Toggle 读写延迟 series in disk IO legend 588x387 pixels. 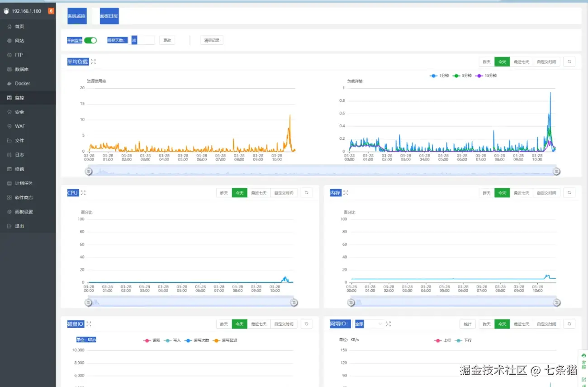[x=225, y=340]
